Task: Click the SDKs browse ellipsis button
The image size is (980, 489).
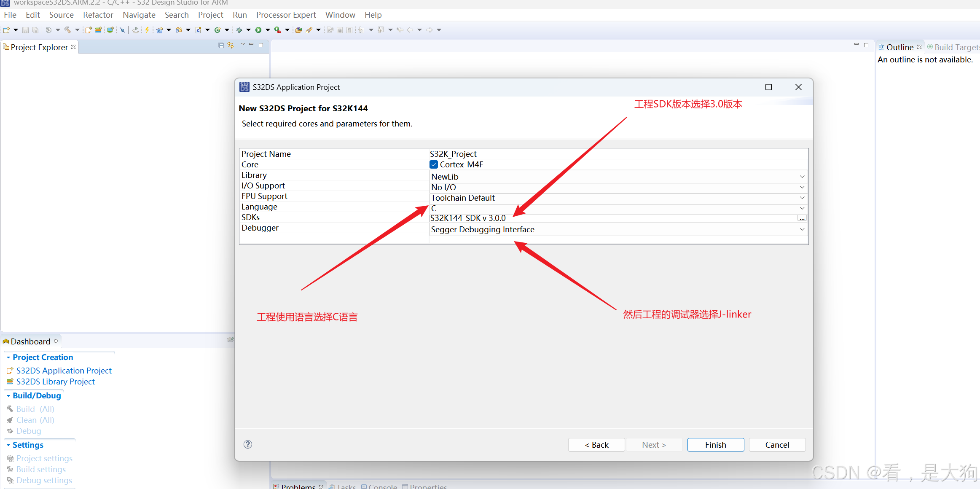Action: point(802,218)
